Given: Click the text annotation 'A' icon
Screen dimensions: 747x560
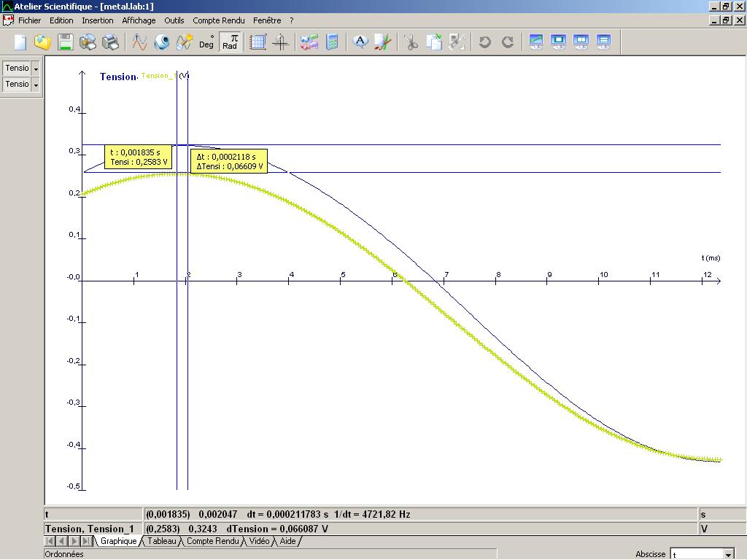Looking at the screenshot, I should coord(360,42).
